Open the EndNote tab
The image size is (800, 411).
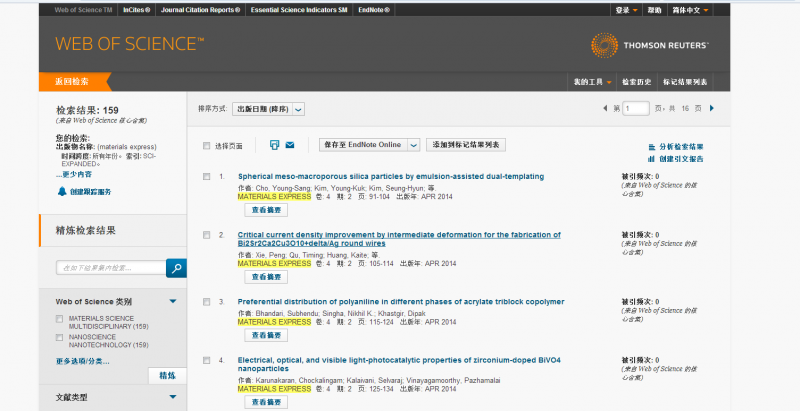(374, 10)
